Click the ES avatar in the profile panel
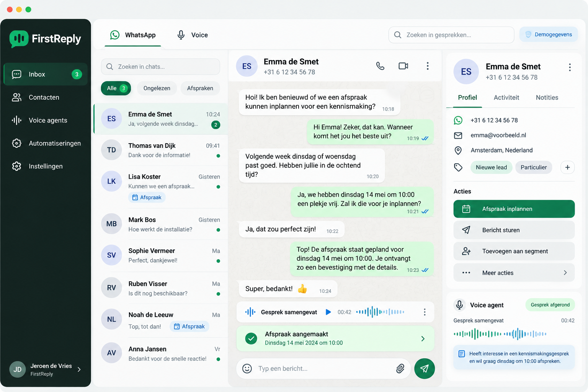Screen dimensions: 588x392 pyautogui.click(x=466, y=72)
